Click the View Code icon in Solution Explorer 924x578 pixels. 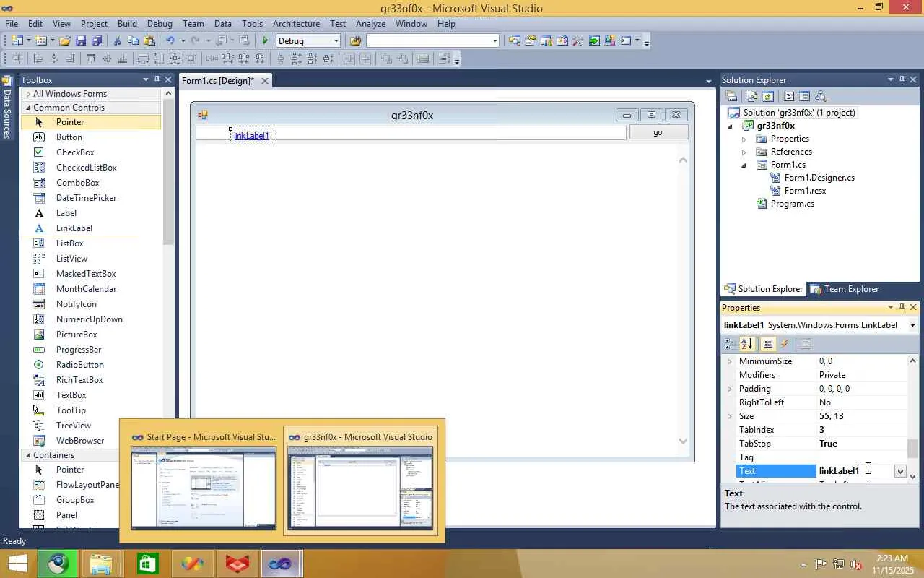click(x=789, y=96)
